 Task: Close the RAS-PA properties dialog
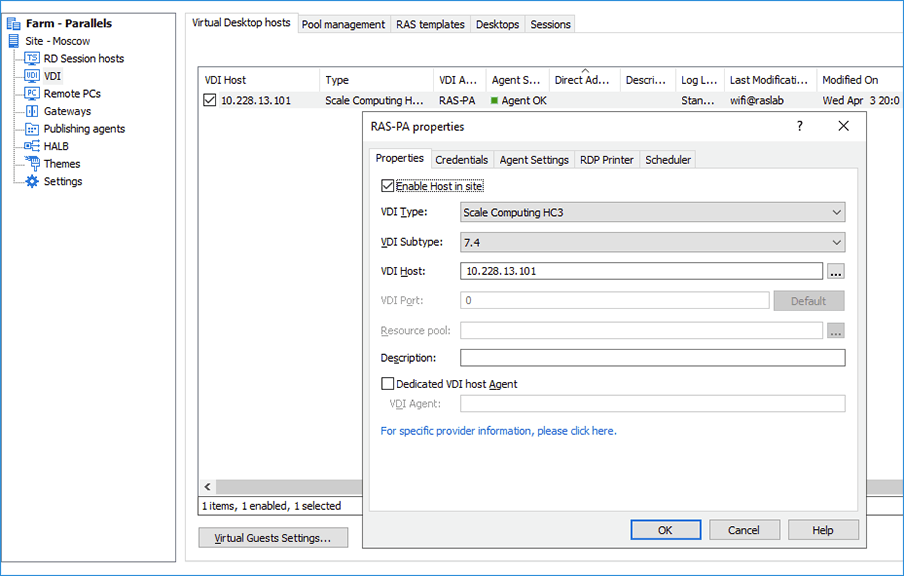tap(843, 126)
